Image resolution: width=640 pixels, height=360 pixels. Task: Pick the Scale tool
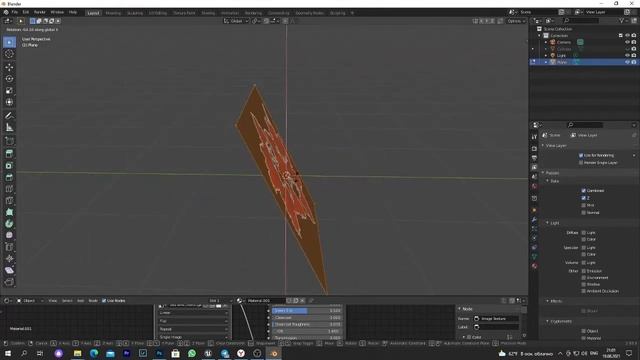(9, 91)
